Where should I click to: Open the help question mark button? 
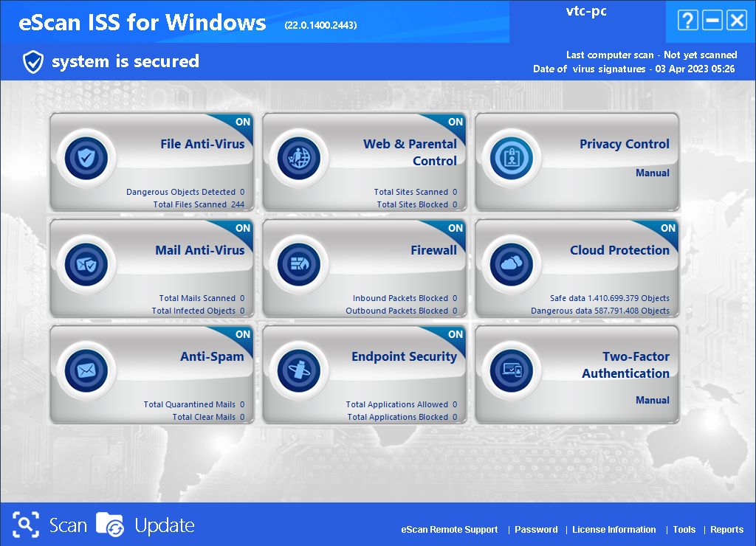coord(687,21)
